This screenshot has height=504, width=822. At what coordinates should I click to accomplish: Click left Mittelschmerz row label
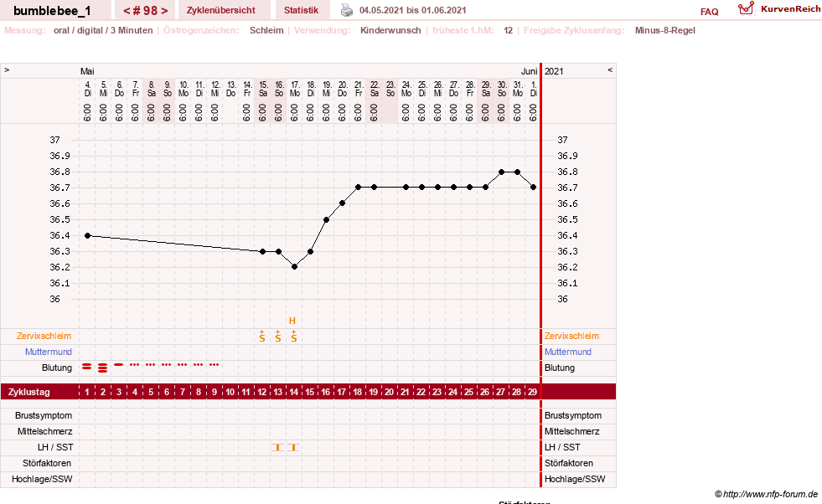(x=44, y=431)
